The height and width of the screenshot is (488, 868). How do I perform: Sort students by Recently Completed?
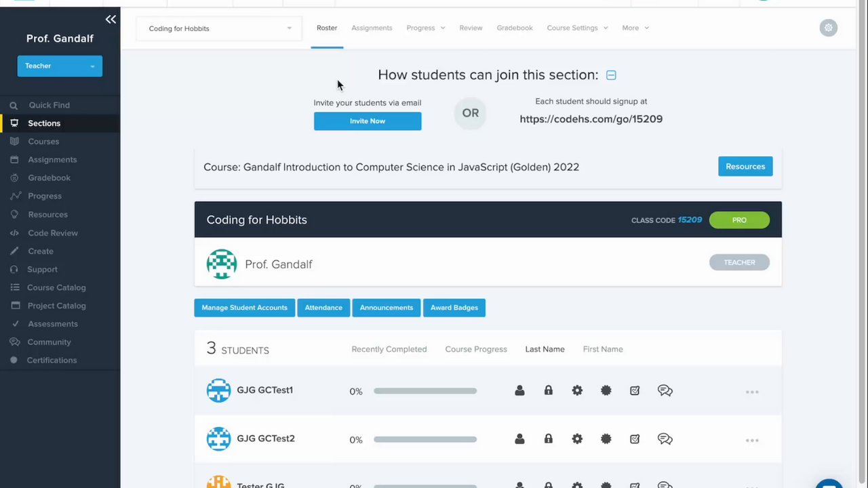[389, 349]
